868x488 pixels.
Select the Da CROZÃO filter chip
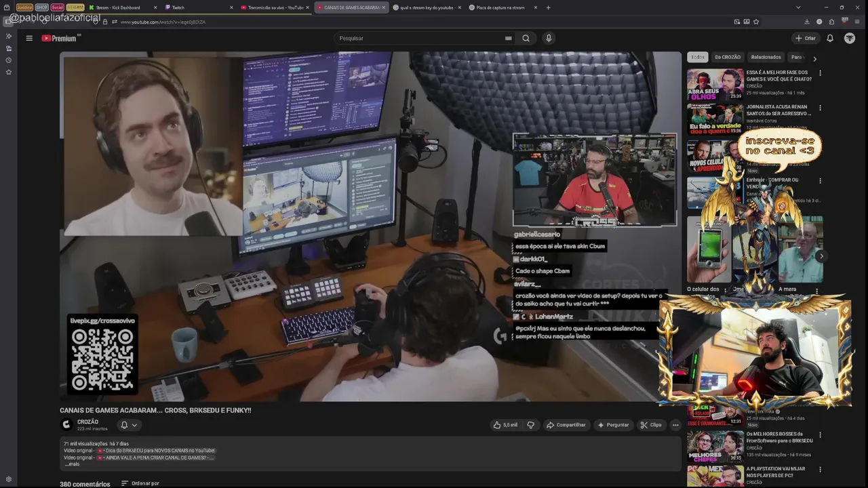[728, 57]
